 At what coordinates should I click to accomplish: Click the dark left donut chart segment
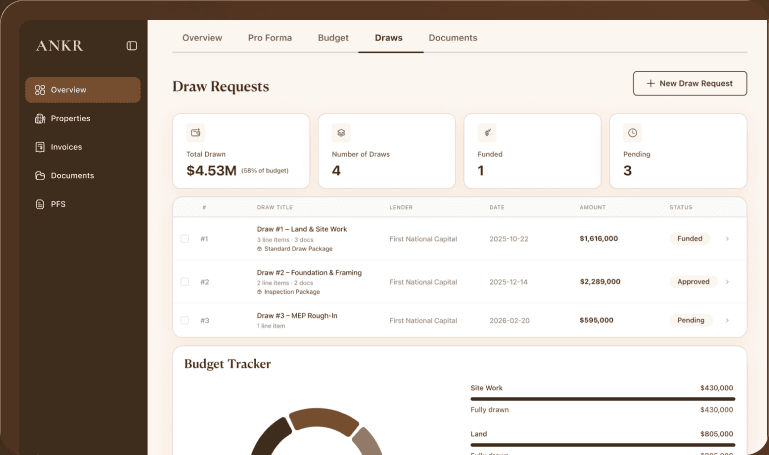(271, 436)
